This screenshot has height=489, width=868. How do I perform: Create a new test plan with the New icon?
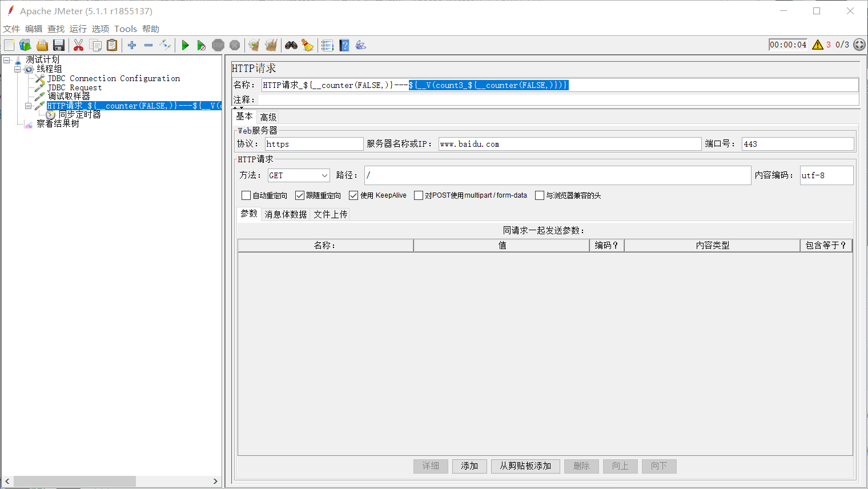pyautogui.click(x=9, y=45)
